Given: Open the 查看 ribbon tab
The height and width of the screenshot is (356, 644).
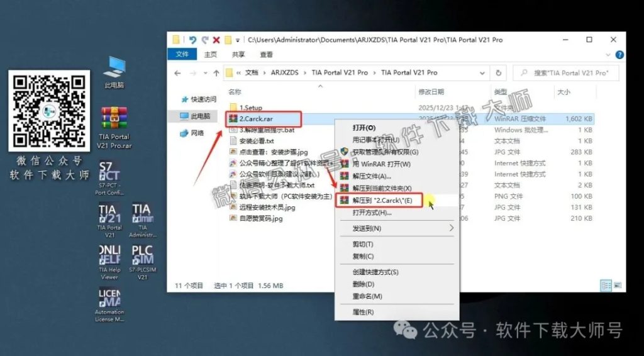Looking at the screenshot, I should (x=266, y=54).
